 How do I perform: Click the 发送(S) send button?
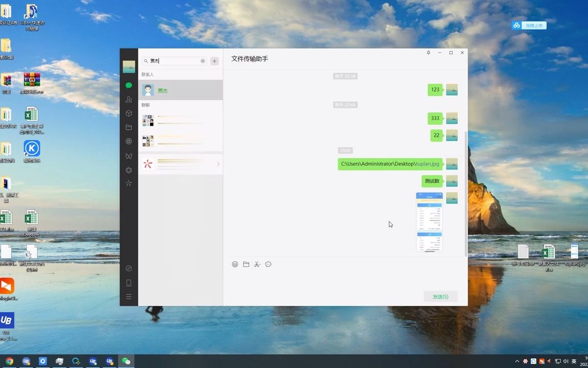[x=440, y=296]
